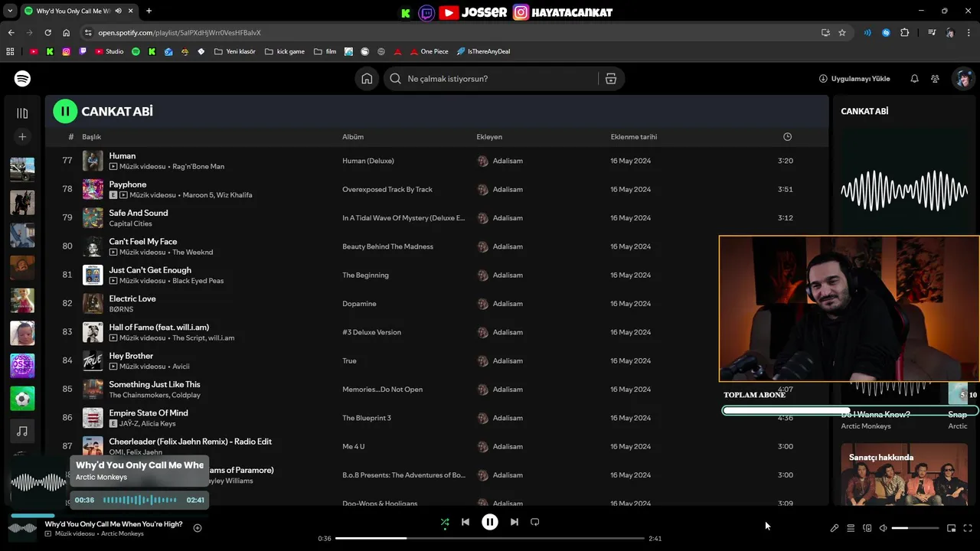Viewport: 980px width, 551px height.
Task: Adjust the volume slider
Action: point(916,528)
